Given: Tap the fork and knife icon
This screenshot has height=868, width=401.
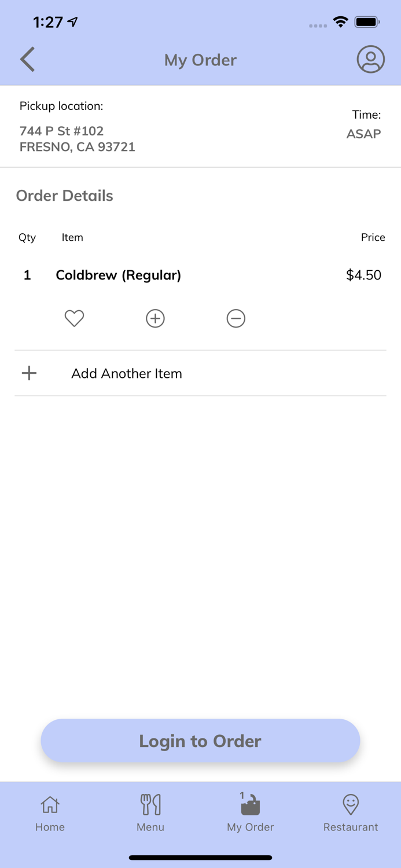Looking at the screenshot, I should [150, 804].
